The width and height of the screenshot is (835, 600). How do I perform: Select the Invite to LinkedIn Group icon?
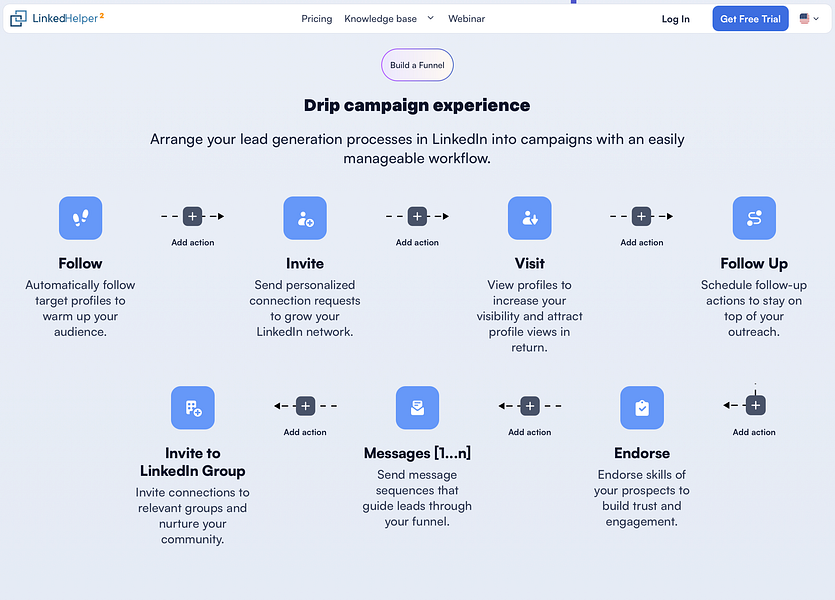pyautogui.click(x=193, y=407)
